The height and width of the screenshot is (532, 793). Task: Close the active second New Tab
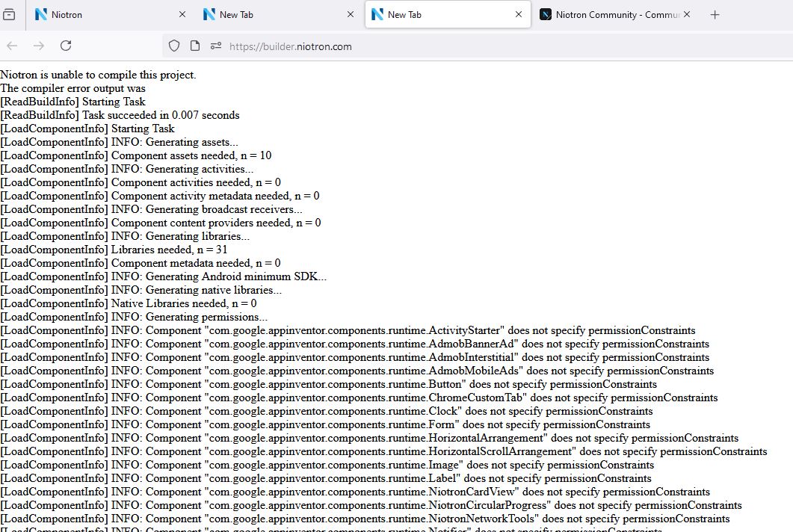point(519,15)
